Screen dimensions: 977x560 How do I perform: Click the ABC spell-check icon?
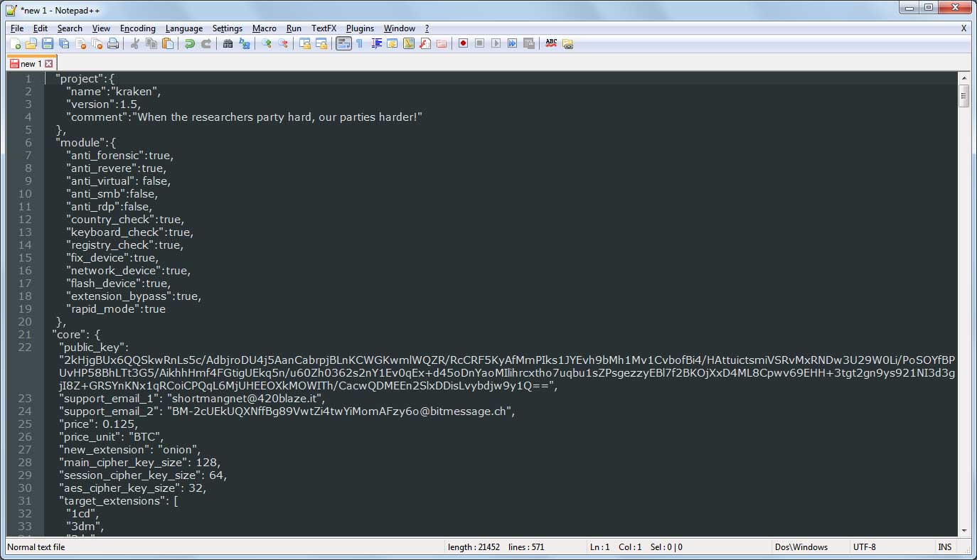point(551,43)
